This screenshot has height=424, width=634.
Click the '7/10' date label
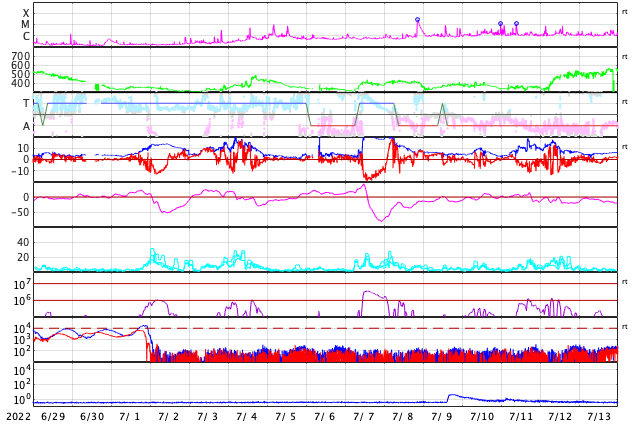(x=482, y=416)
